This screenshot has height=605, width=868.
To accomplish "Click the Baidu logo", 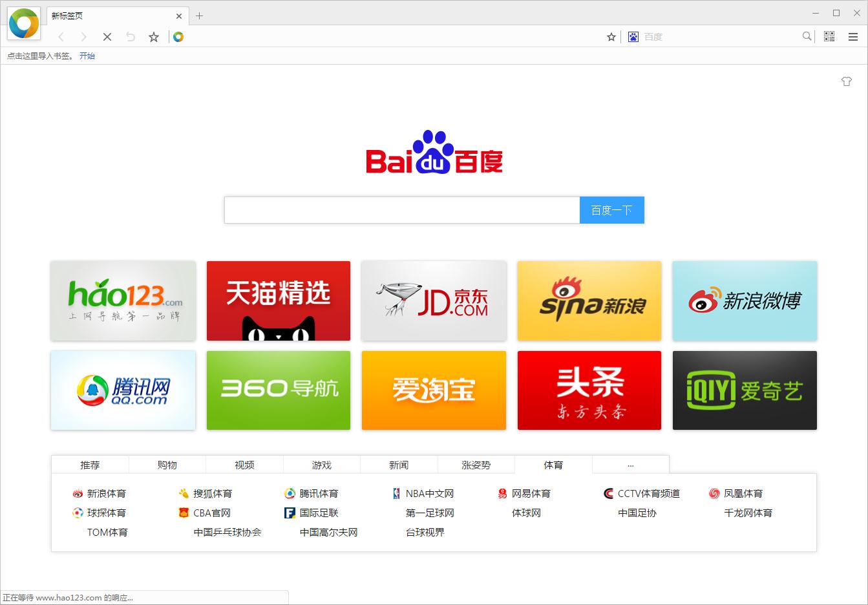I will pyautogui.click(x=434, y=153).
